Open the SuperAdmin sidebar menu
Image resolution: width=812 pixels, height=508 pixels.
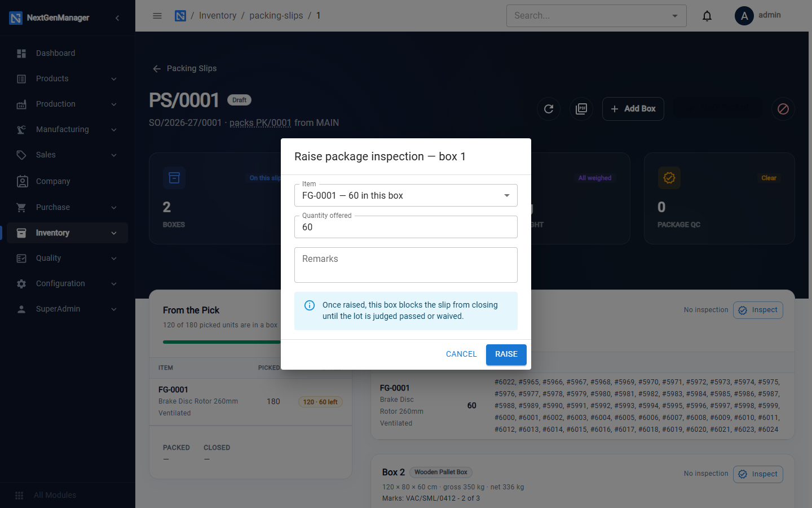(x=68, y=309)
